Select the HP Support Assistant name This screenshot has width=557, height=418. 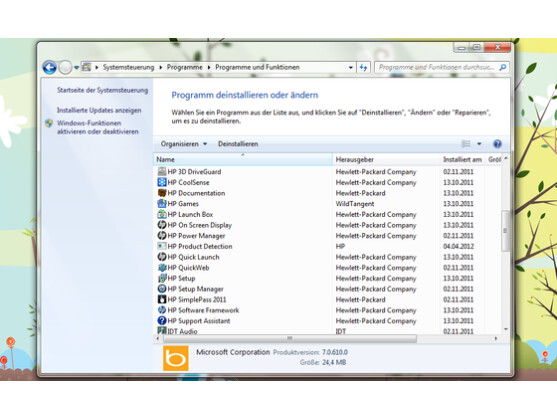coord(199,321)
